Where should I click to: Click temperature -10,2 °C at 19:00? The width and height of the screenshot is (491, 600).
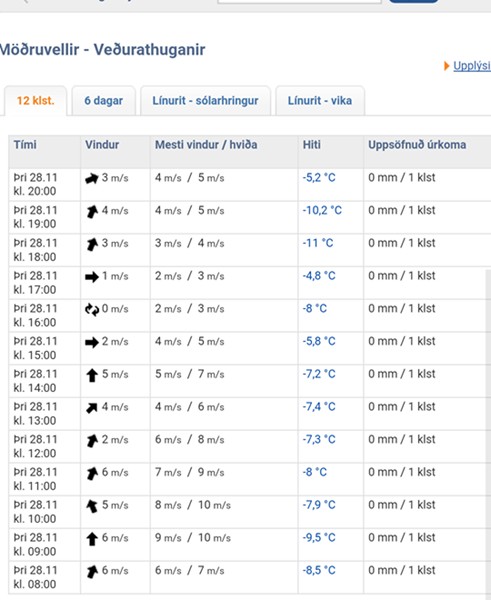pos(322,210)
